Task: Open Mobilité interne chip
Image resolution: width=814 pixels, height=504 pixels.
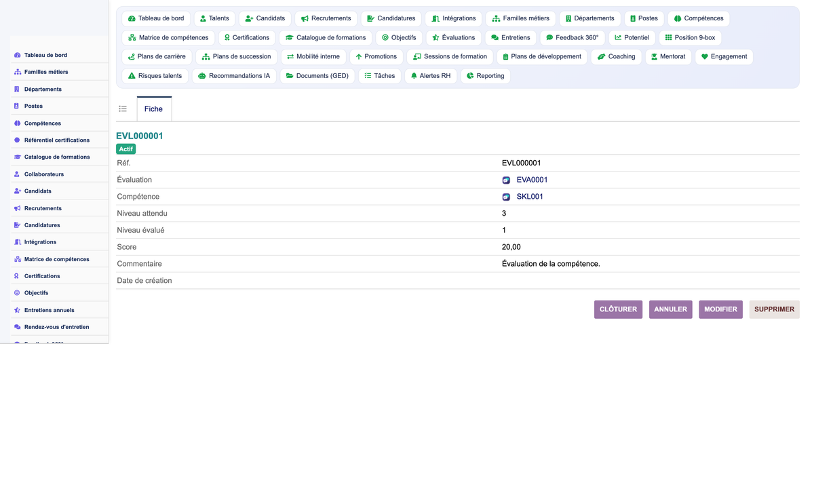Action: click(x=313, y=56)
